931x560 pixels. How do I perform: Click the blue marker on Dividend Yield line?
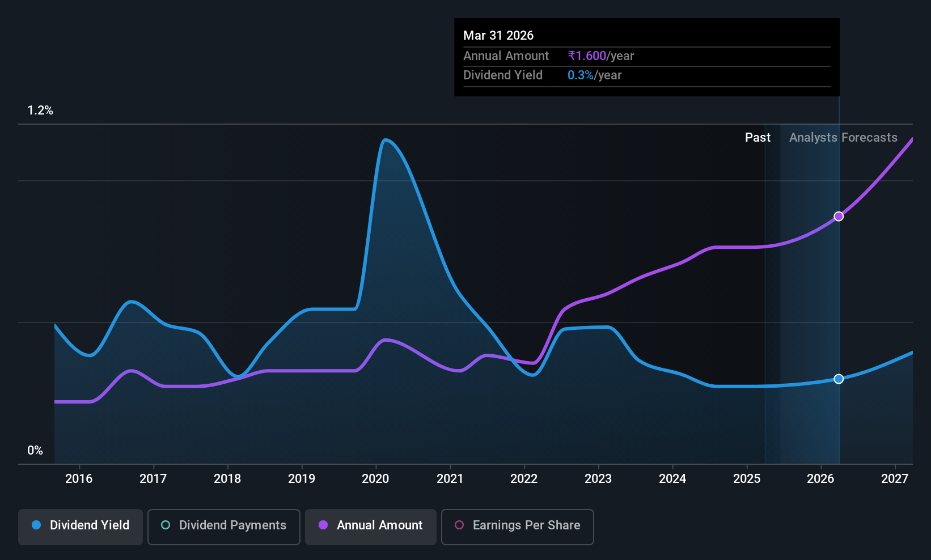(839, 379)
